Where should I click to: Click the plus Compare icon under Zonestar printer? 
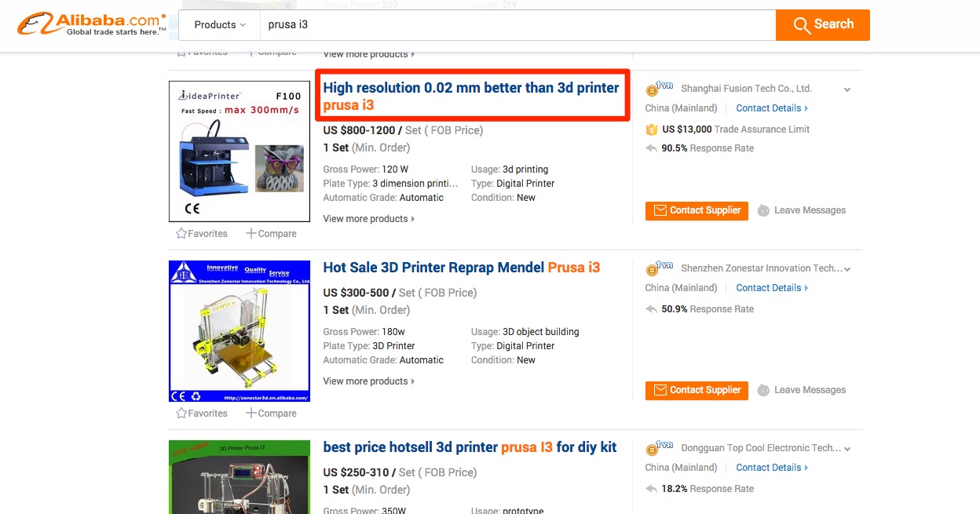[251, 413]
